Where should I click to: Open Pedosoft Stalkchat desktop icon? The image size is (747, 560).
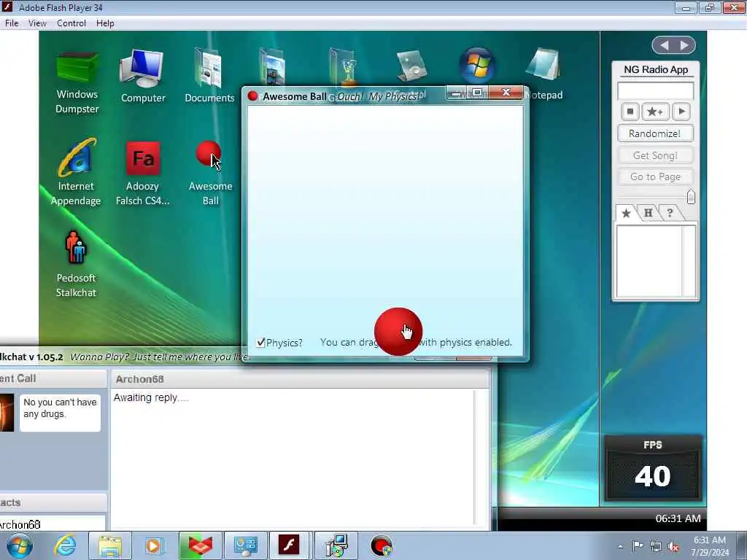tap(76, 264)
